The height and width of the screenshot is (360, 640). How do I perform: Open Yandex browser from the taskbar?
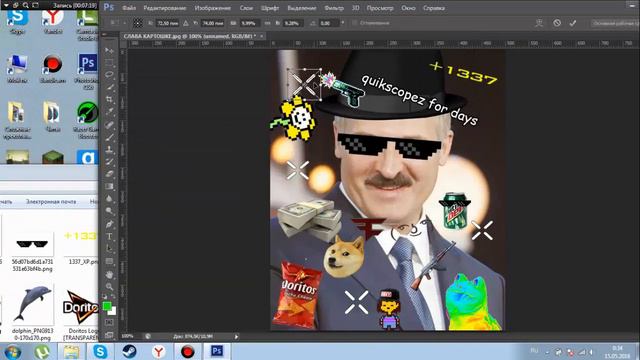pyautogui.click(x=159, y=351)
